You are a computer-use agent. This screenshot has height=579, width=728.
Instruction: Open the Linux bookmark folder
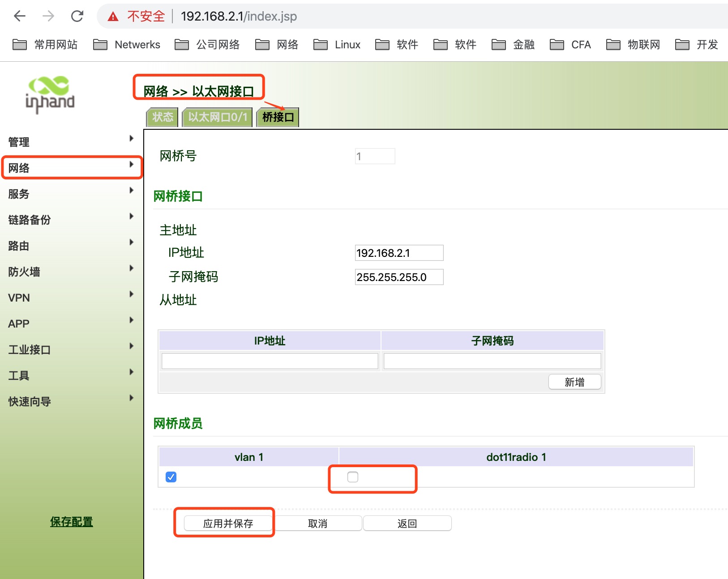(x=337, y=45)
